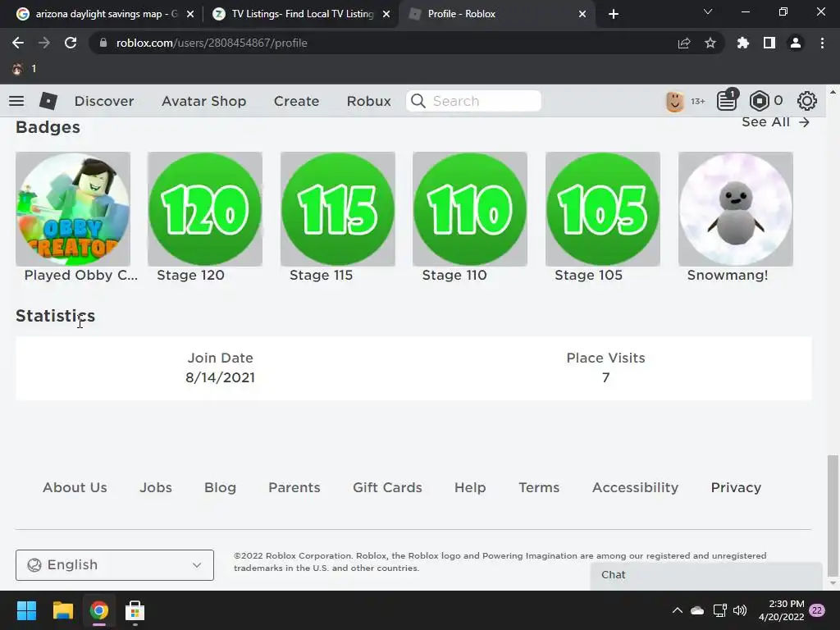Open the OneDrive cloud tray icon
This screenshot has height=630, width=840.
[697, 610]
